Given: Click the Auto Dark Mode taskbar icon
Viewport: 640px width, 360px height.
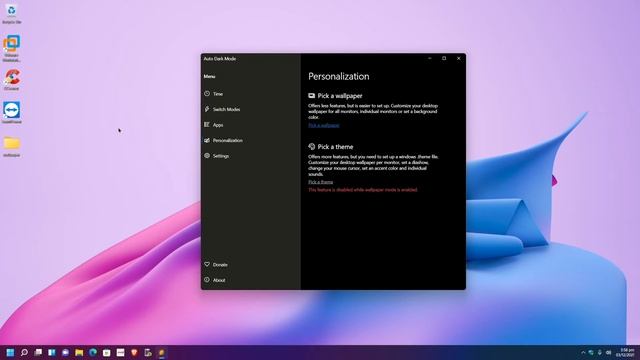Looking at the screenshot, I should (x=162, y=352).
